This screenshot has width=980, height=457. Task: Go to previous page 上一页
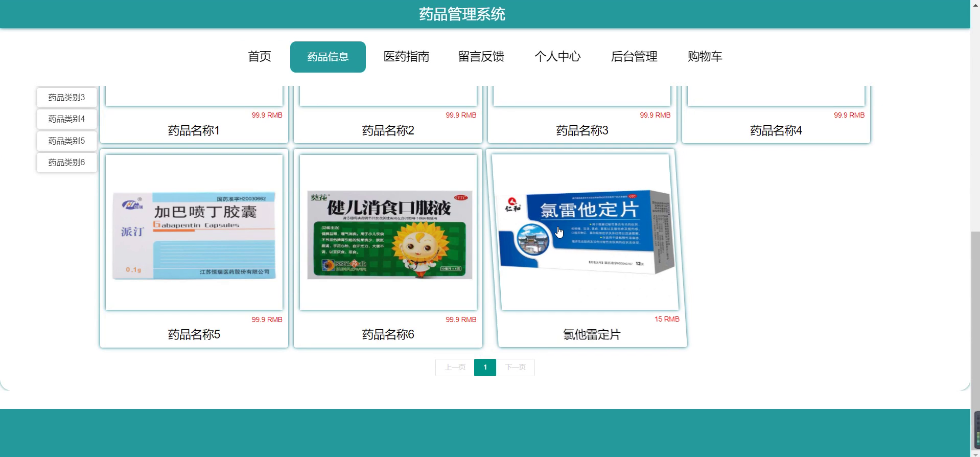(455, 368)
